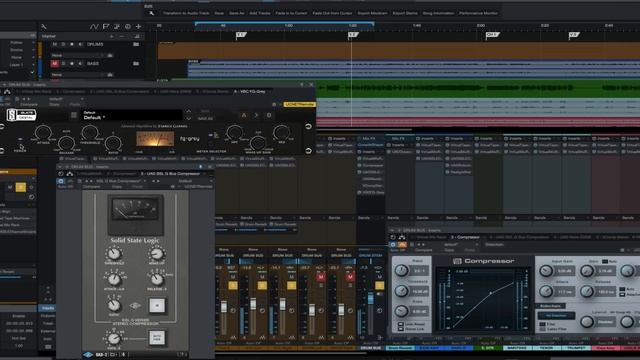Screen dimensions: 640x360
Task: Open the FG-Grey window preset dropdown
Action: click(x=66, y=99)
